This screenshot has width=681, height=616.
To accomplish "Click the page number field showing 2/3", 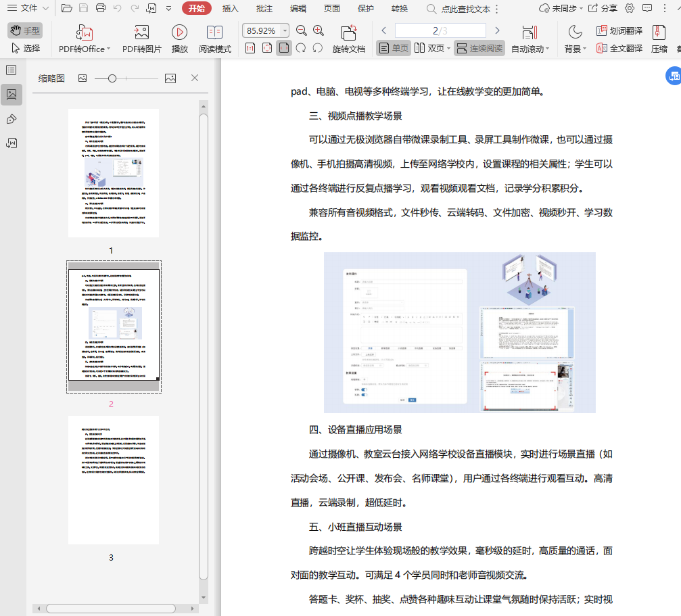I will (440, 30).
